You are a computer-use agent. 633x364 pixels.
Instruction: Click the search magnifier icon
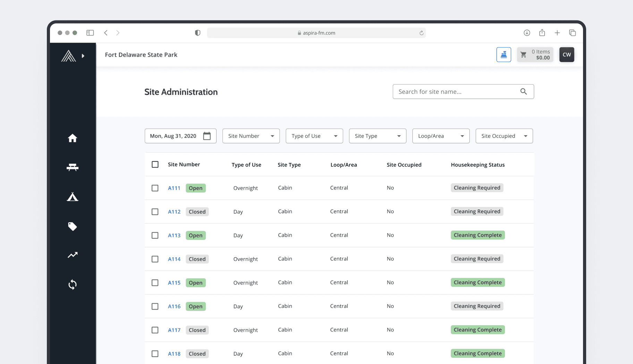(523, 92)
